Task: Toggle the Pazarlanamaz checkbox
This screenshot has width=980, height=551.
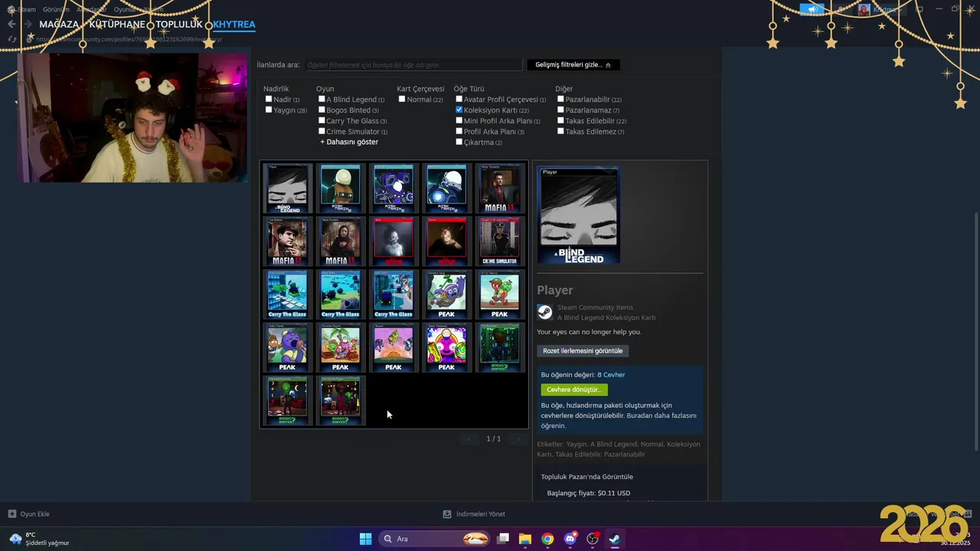Action: coord(560,109)
